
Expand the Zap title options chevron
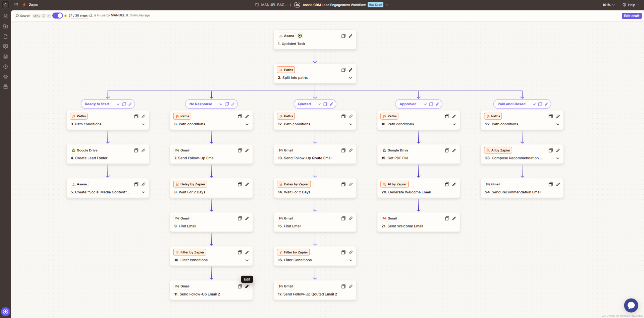(387, 5)
